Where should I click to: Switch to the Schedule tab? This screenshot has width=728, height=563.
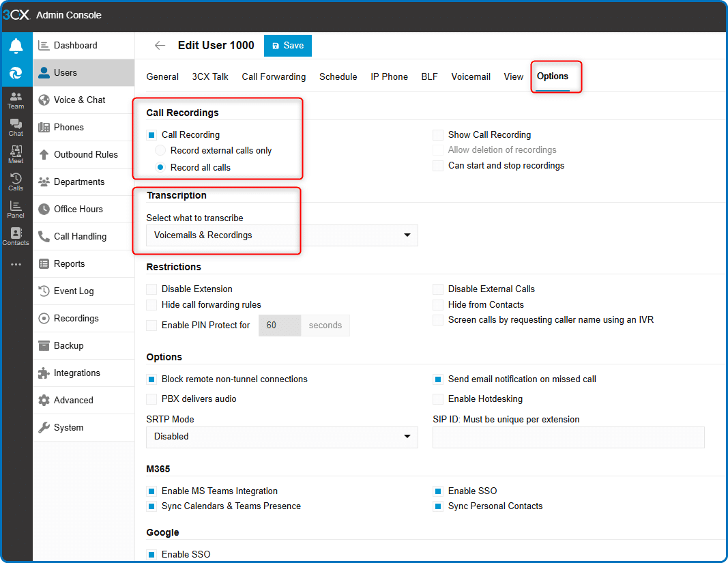(x=338, y=76)
